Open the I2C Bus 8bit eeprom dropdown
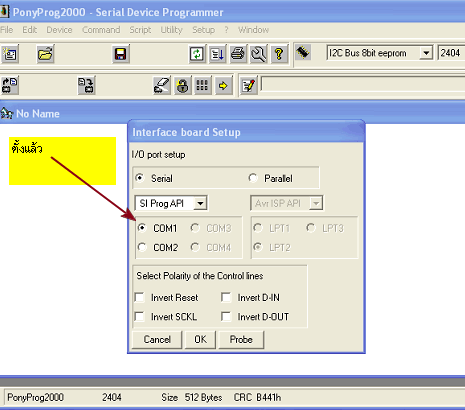Image resolution: width=465 pixels, height=410 pixels. [x=426, y=53]
